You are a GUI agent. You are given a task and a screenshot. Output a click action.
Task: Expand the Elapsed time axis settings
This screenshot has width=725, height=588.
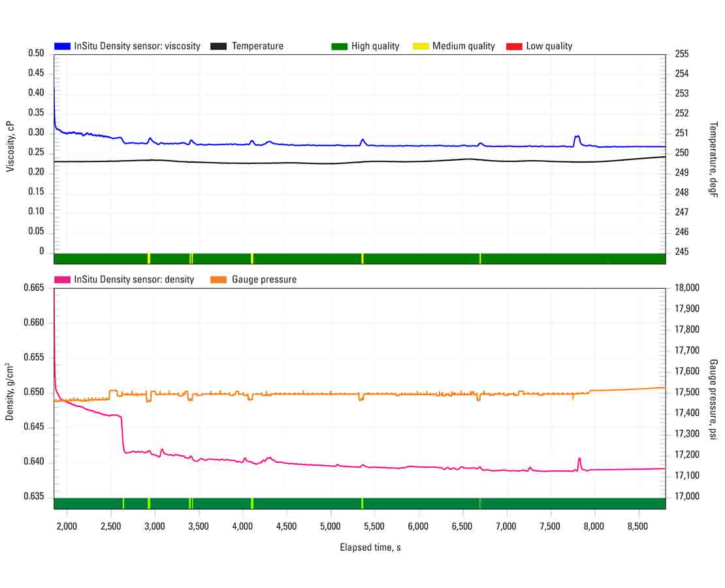click(x=371, y=547)
